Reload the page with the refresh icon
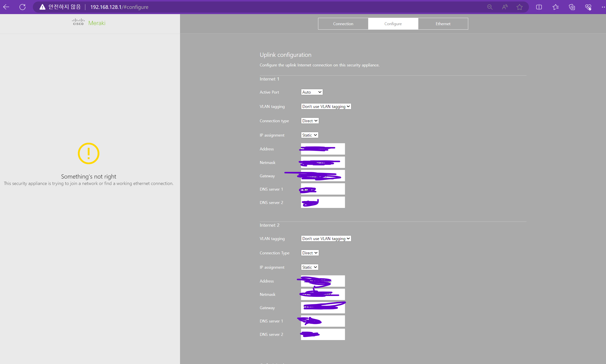Image resolution: width=606 pixels, height=364 pixels. click(22, 7)
